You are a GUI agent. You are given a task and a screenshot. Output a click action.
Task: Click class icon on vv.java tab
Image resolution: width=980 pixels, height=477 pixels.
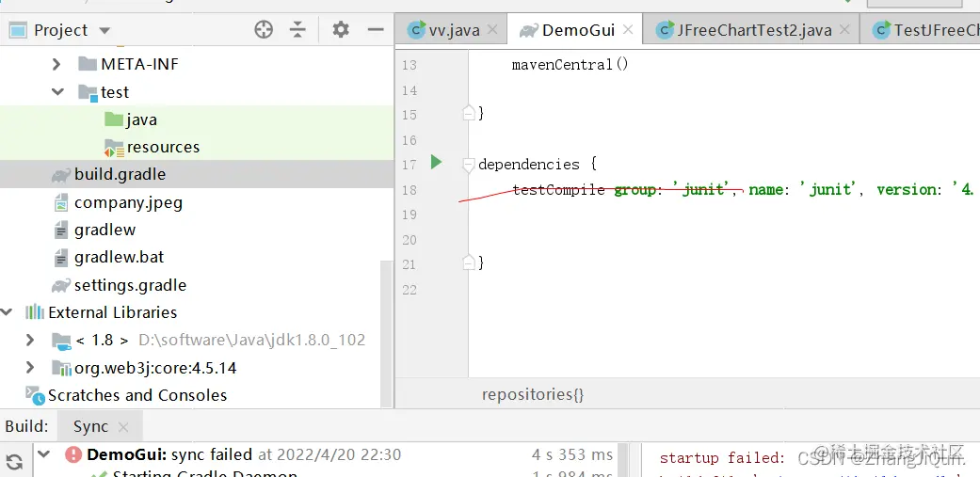(416, 29)
